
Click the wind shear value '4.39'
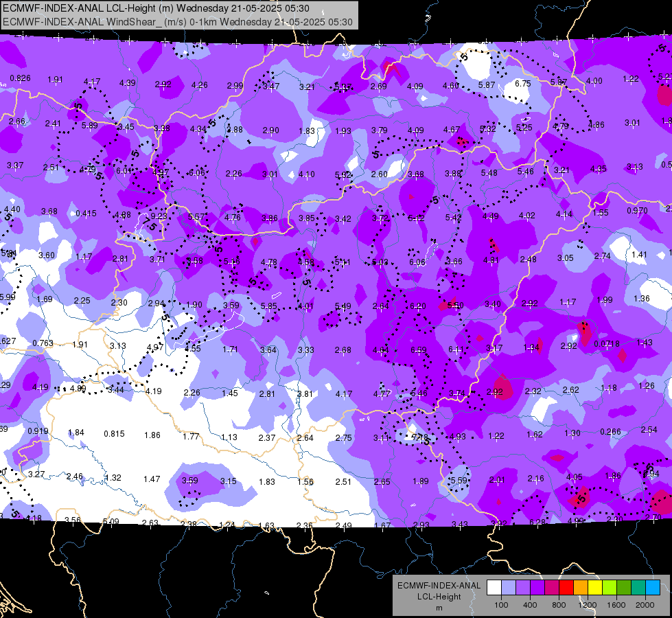pos(127,83)
